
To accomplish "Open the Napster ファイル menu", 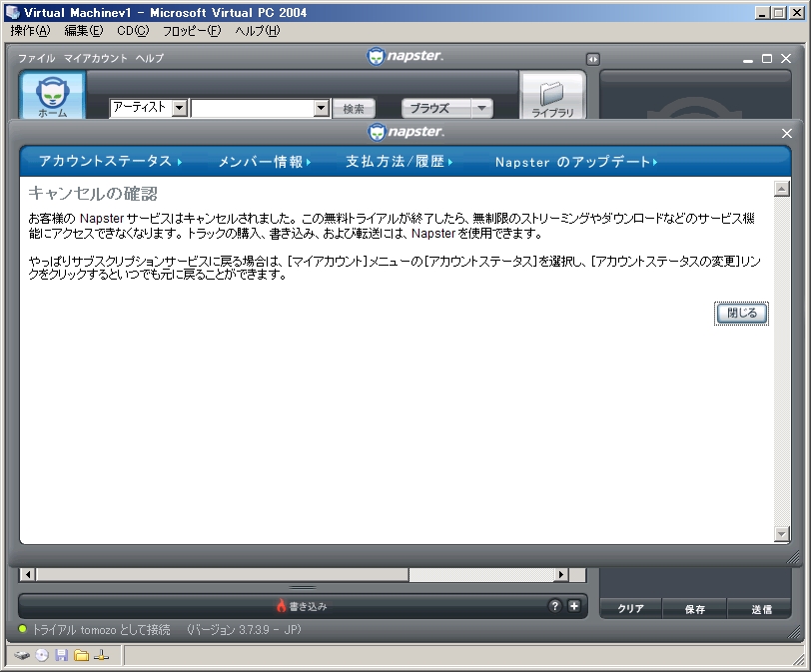I will tap(36, 58).
